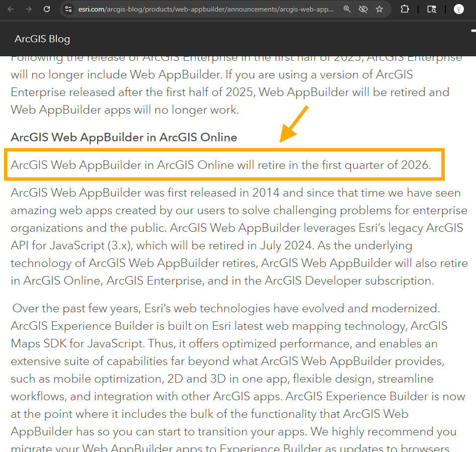Open the zoom magnifier icon in address bar
Screen dimensions: 476x452
[347, 9]
